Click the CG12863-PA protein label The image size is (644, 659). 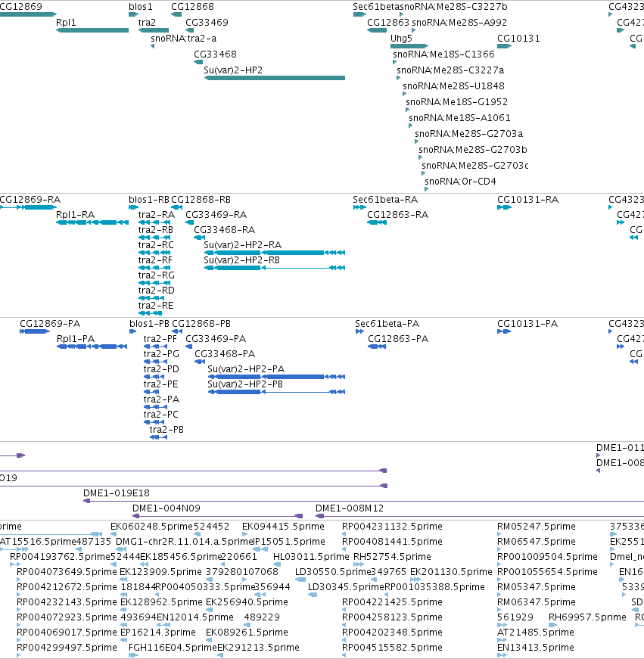tap(398, 339)
